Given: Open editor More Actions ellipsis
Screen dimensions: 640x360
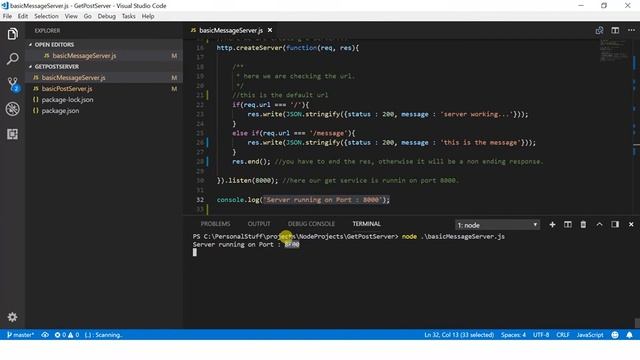Looking at the screenshot, I should pyautogui.click(x=631, y=31).
